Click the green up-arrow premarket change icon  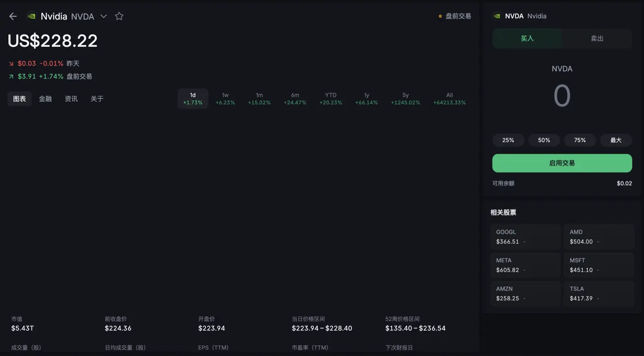11,76
